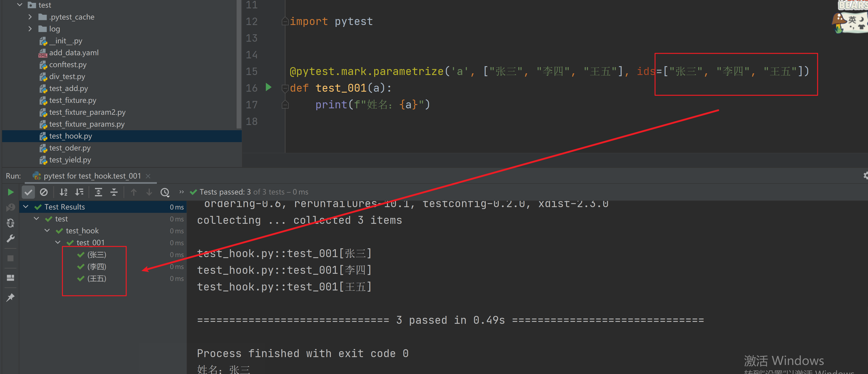Click Expand All in test toolbar
The image size is (868, 374).
click(98, 192)
